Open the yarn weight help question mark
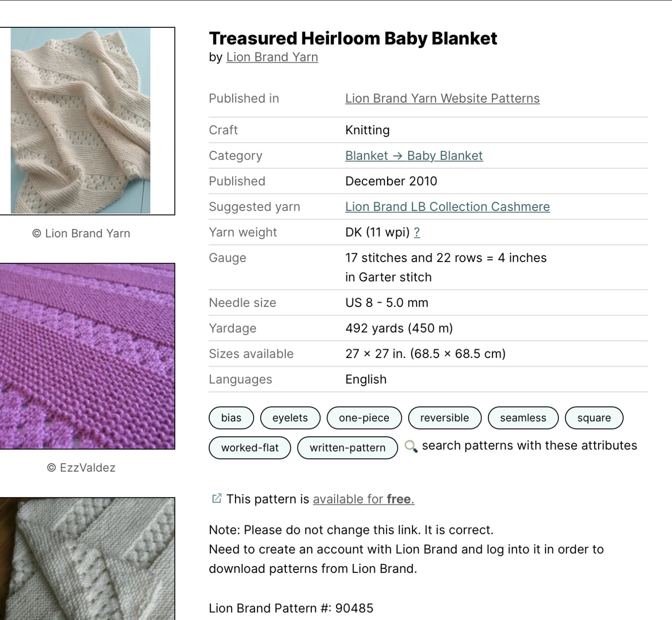Image resolution: width=672 pixels, height=620 pixels. click(x=417, y=232)
